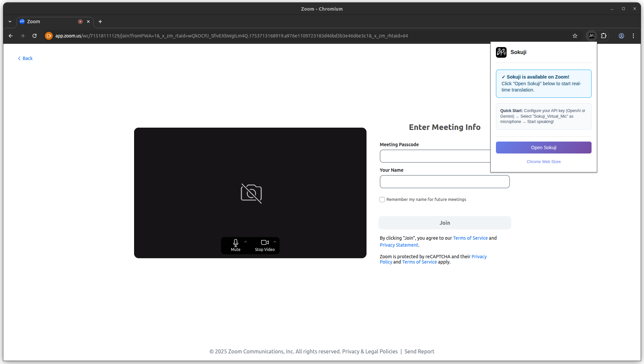Open reCAPTCHA Terms of Service link
The width and height of the screenshot is (644, 364).
pyautogui.click(x=419, y=262)
